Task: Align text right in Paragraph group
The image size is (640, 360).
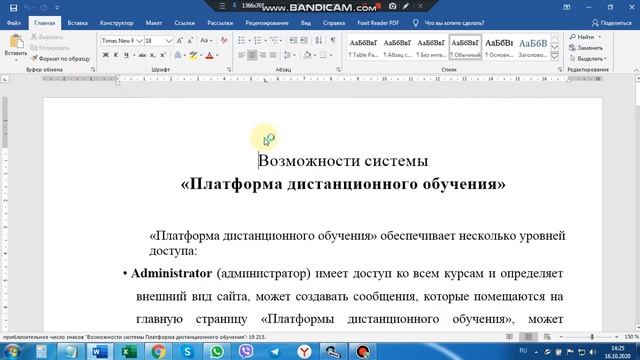Action: [263, 55]
